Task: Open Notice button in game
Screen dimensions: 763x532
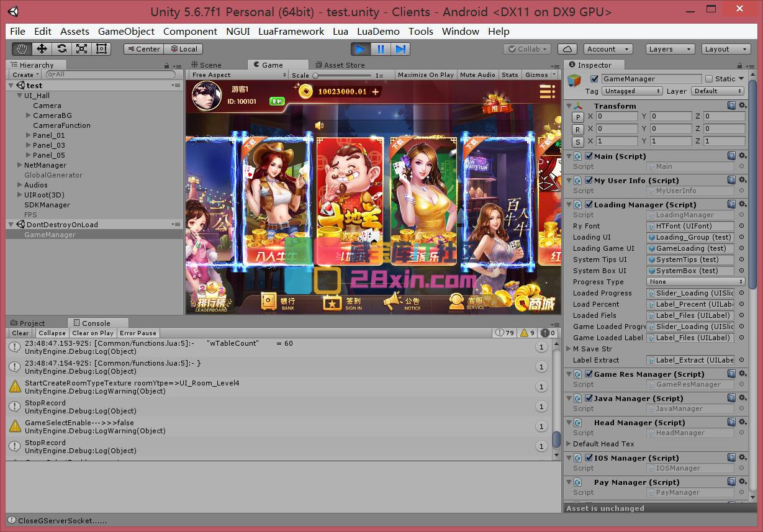Action: 402,302
